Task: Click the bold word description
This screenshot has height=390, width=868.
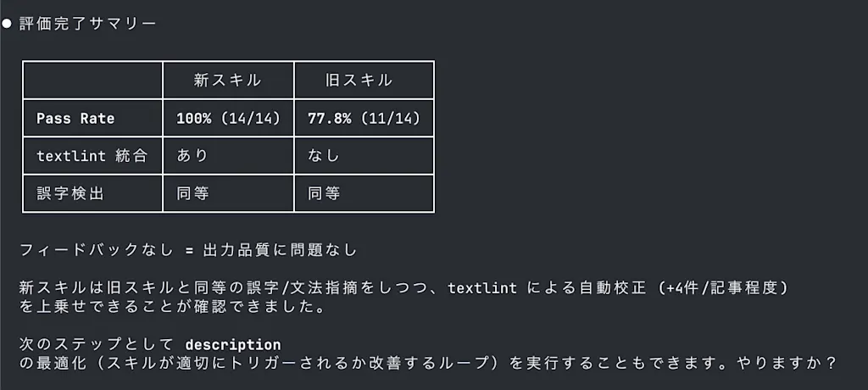Action: coord(233,345)
